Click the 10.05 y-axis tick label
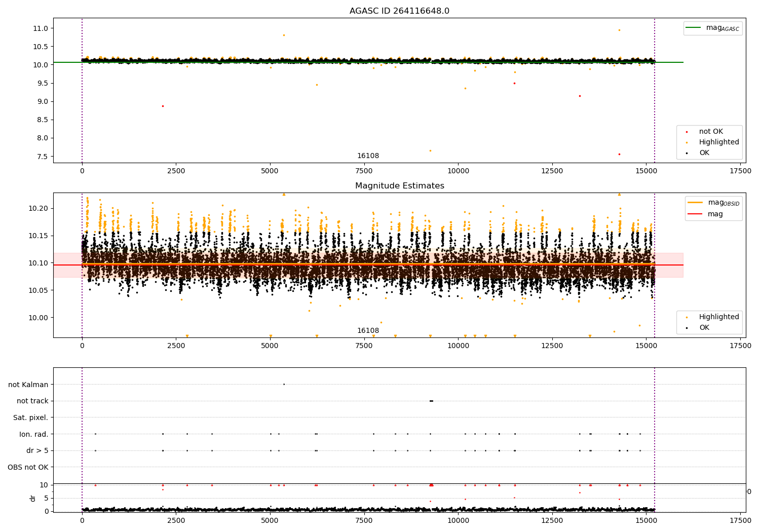 [39, 290]
